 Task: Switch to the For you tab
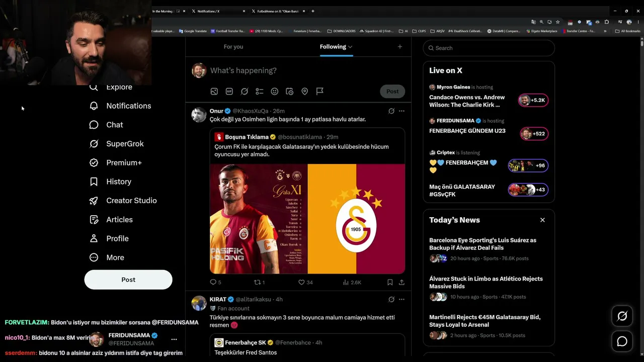[x=233, y=47]
